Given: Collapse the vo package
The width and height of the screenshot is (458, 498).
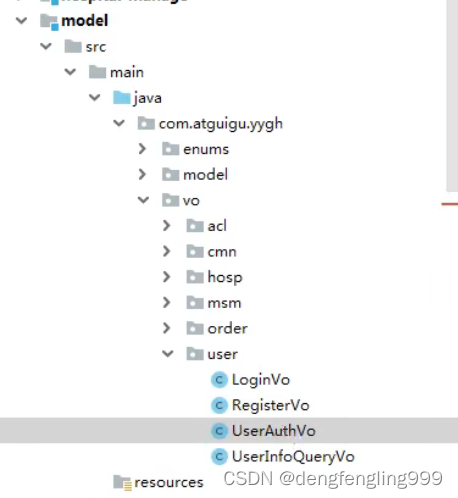Looking at the screenshot, I should (143, 200).
